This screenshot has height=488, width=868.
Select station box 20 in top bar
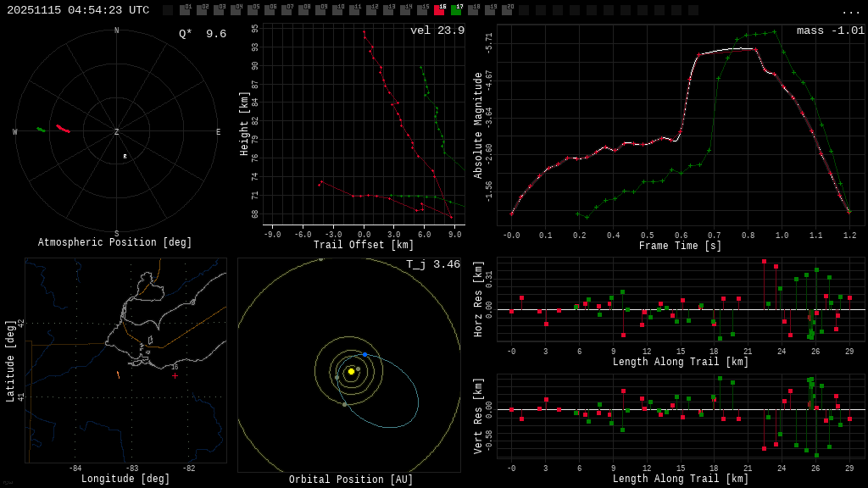point(507,9)
